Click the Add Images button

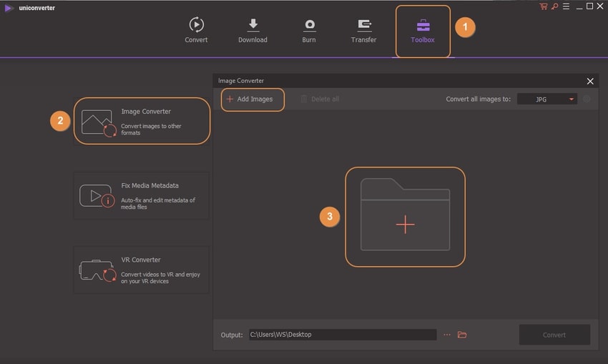[250, 99]
